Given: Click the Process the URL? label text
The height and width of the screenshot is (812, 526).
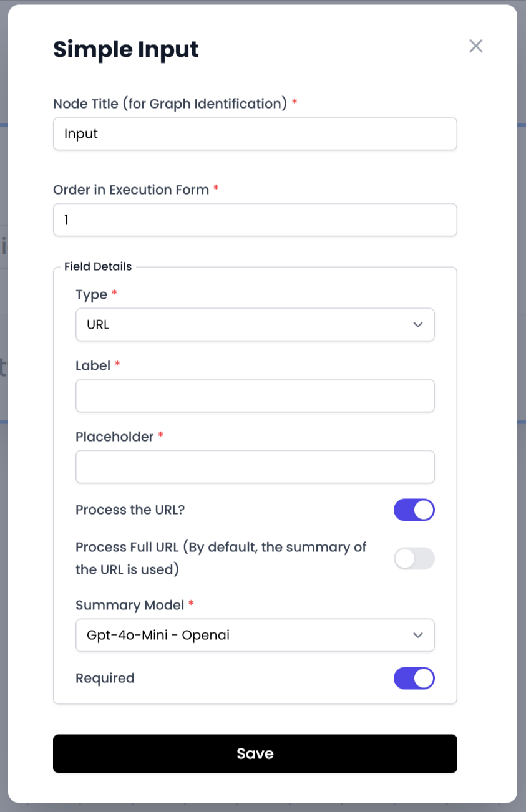Looking at the screenshot, I should 130,510.
